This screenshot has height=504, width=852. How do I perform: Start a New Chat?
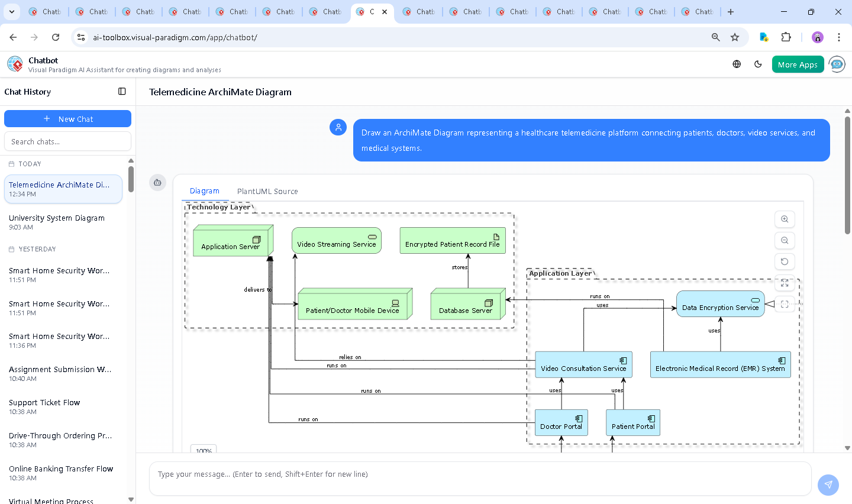tap(67, 118)
